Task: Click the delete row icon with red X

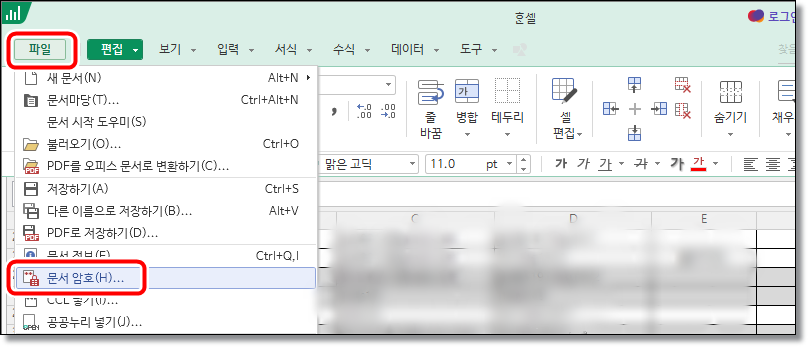Action: (683, 85)
